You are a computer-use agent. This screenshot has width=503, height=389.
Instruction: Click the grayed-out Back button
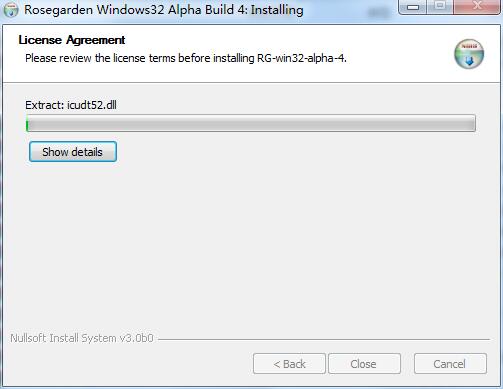click(289, 364)
